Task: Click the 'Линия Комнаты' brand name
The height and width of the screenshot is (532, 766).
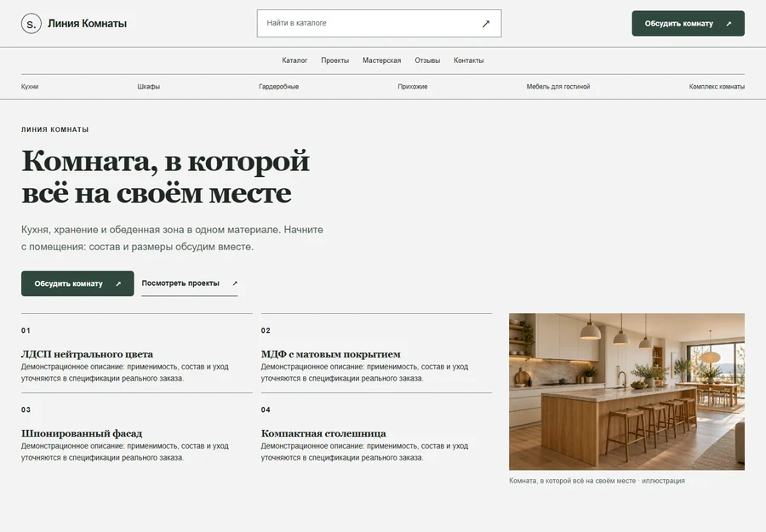Action: coord(87,24)
